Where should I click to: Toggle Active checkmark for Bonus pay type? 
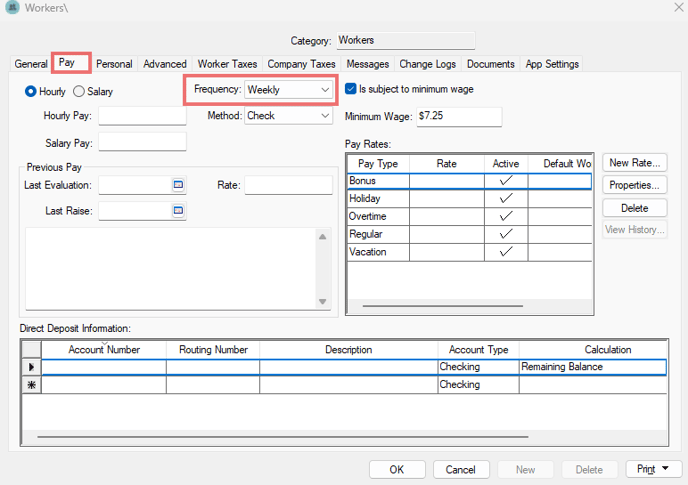coord(505,181)
